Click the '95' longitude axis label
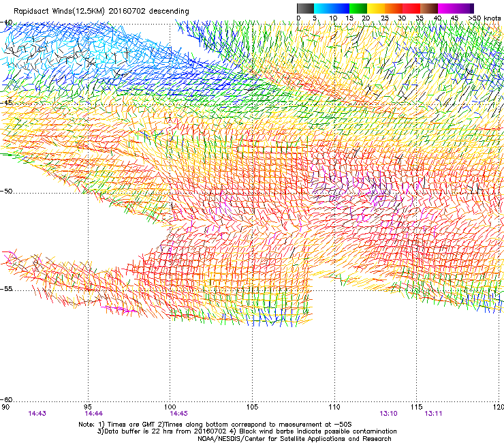The height and width of the screenshot is (443, 504). [x=88, y=407]
